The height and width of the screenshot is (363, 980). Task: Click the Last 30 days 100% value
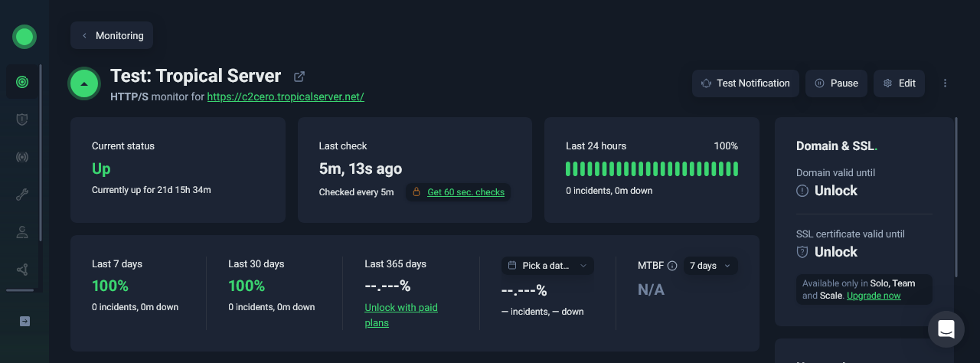click(x=247, y=286)
